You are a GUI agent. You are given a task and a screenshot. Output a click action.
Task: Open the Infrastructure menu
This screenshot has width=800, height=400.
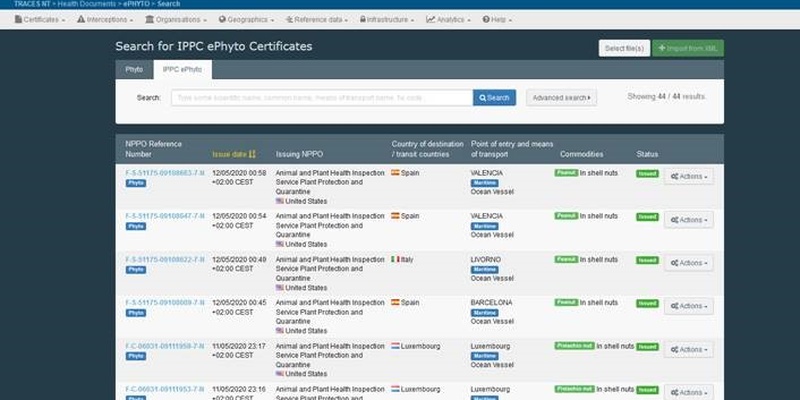pyautogui.click(x=387, y=20)
